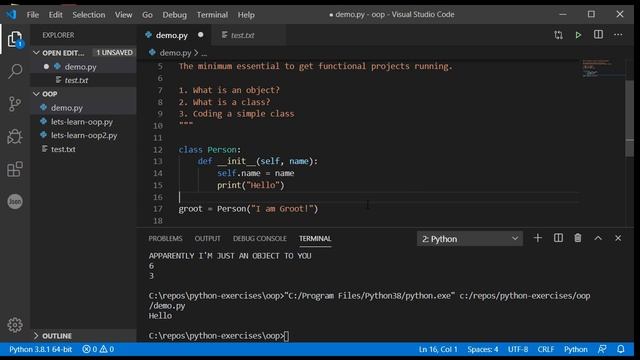
Task: Click 'class Person:' on line 12
Action: [210, 150]
